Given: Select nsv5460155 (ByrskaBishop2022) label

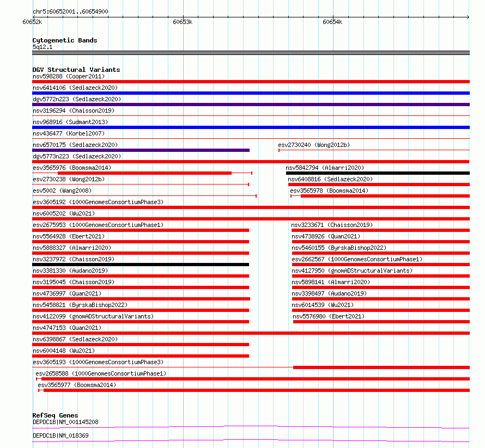Looking at the screenshot, I should pos(339,248).
